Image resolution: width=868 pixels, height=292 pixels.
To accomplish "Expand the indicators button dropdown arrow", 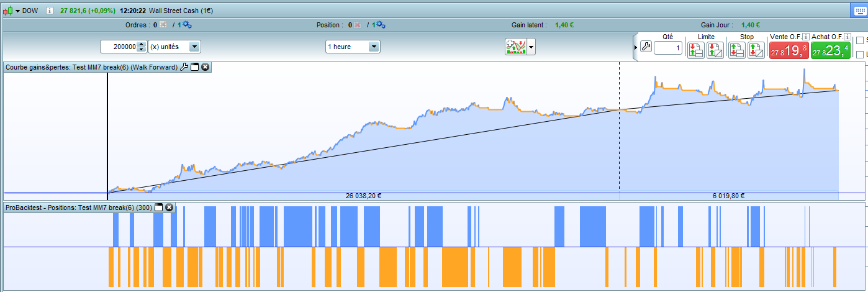I will pyautogui.click(x=531, y=47).
